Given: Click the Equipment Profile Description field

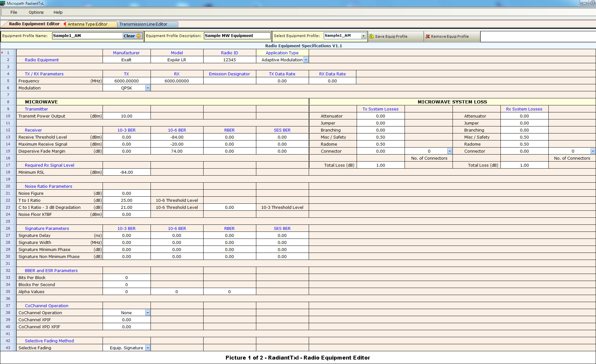Looking at the screenshot, I should point(237,36).
